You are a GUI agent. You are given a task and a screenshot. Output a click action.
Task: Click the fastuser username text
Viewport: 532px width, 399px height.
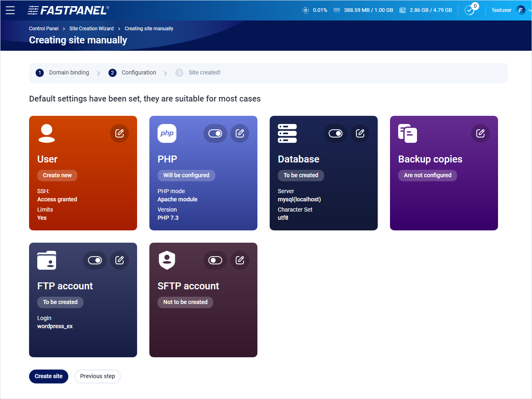click(502, 10)
